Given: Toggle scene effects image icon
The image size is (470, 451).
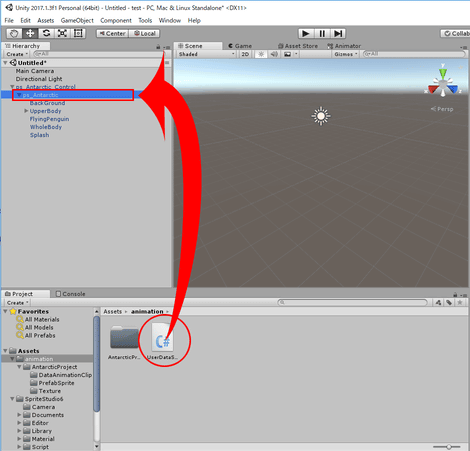Looking at the screenshot, I should click(x=287, y=54).
